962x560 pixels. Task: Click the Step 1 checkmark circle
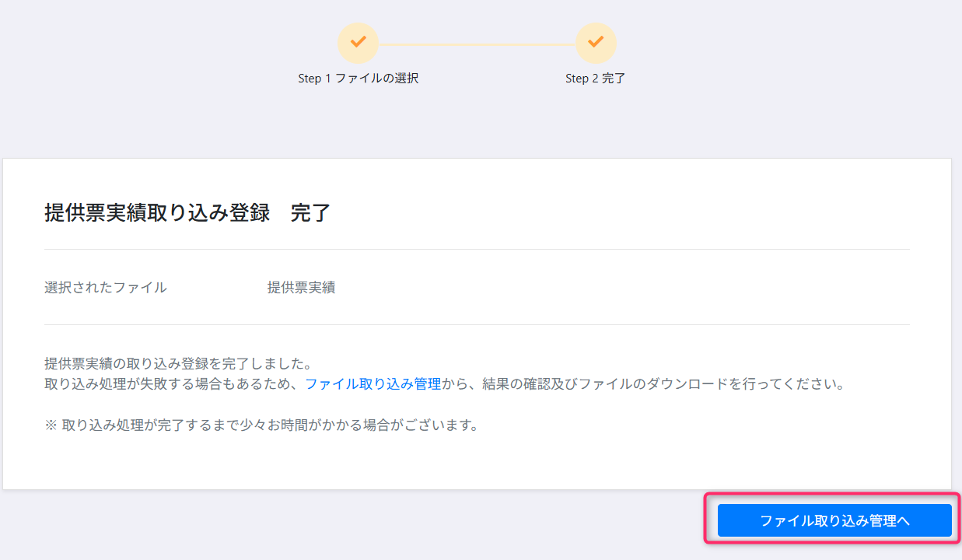[x=358, y=43]
